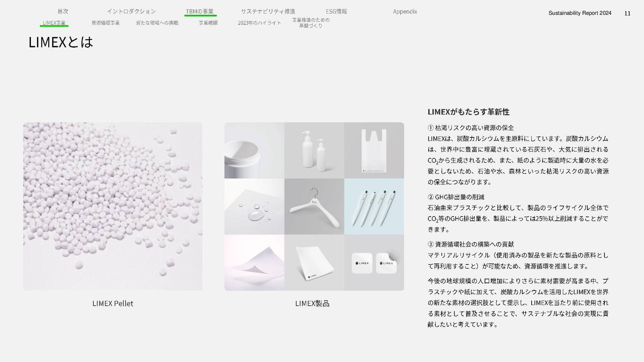Open the 資源循環事業 sub-navigation link
The width and height of the screenshot is (644, 362).
[x=105, y=23]
